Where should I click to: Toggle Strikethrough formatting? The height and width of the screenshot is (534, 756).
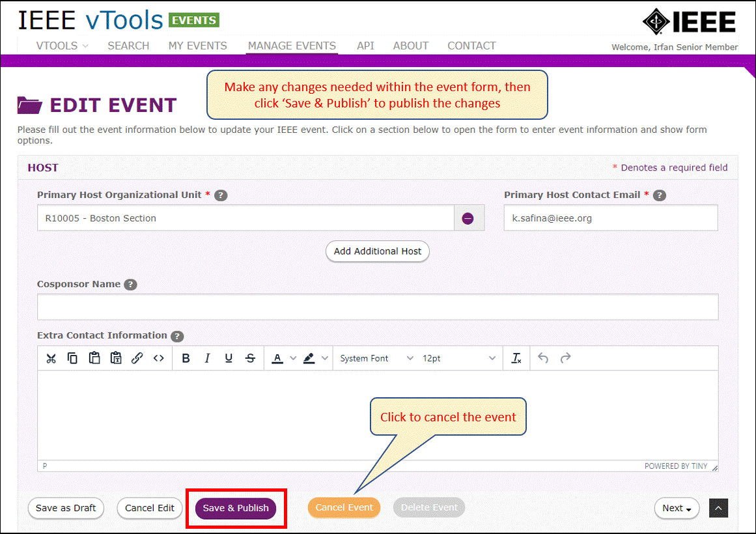click(250, 358)
